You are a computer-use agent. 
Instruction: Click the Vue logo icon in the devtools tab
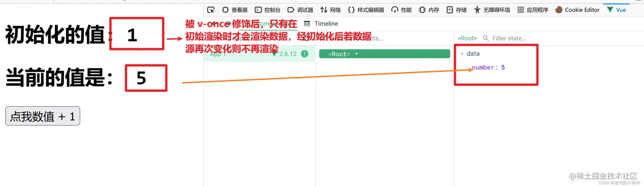(x=610, y=10)
